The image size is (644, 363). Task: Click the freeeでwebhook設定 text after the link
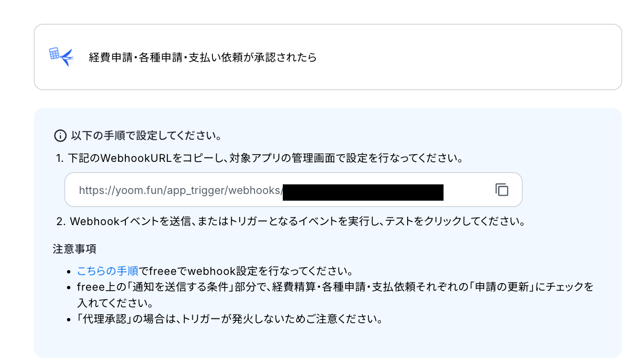[246, 272]
